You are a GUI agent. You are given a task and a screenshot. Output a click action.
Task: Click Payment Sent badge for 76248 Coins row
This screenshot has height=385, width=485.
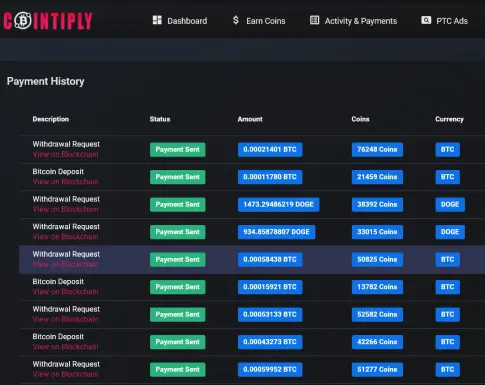tap(178, 150)
